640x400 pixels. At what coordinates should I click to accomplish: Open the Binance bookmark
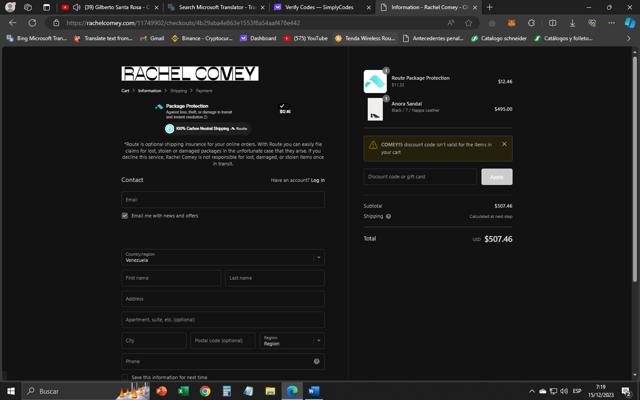click(x=202, y=38)
